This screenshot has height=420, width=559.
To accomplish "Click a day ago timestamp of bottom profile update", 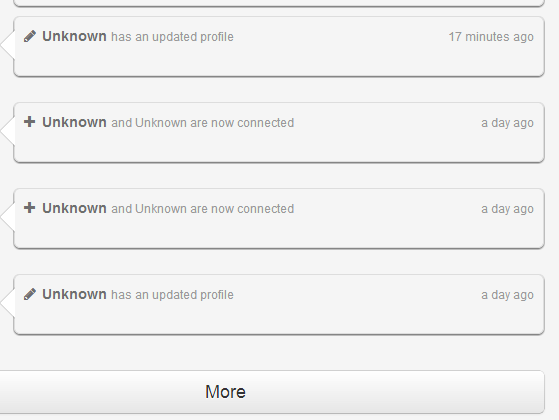I will (x=507, y=295).
